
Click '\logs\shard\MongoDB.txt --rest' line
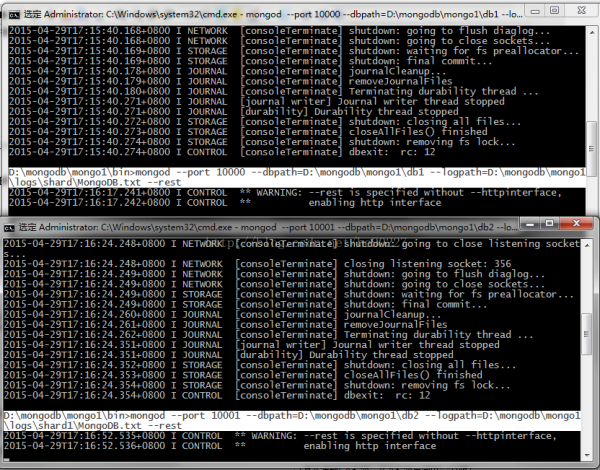95,183
